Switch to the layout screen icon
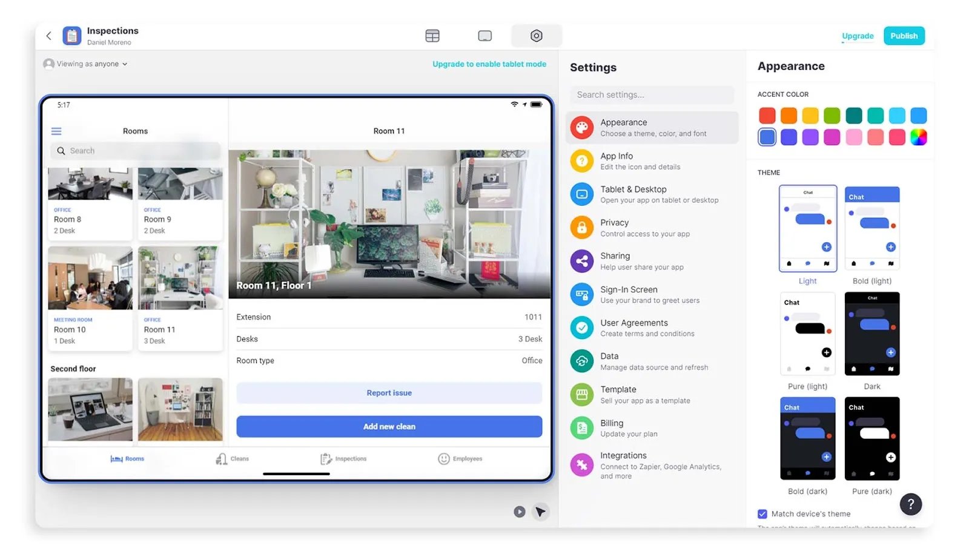 tap(484, 36)
